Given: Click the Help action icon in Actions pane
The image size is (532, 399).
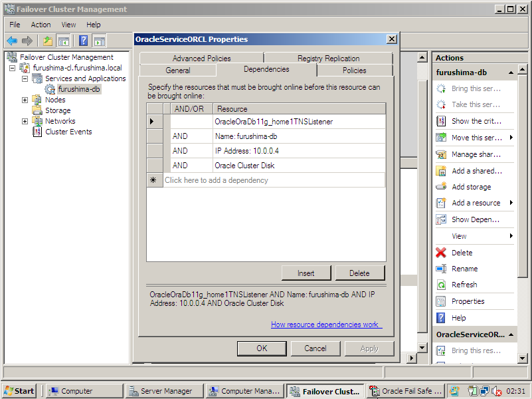Looking at the screenshot, I should (441, 318).
